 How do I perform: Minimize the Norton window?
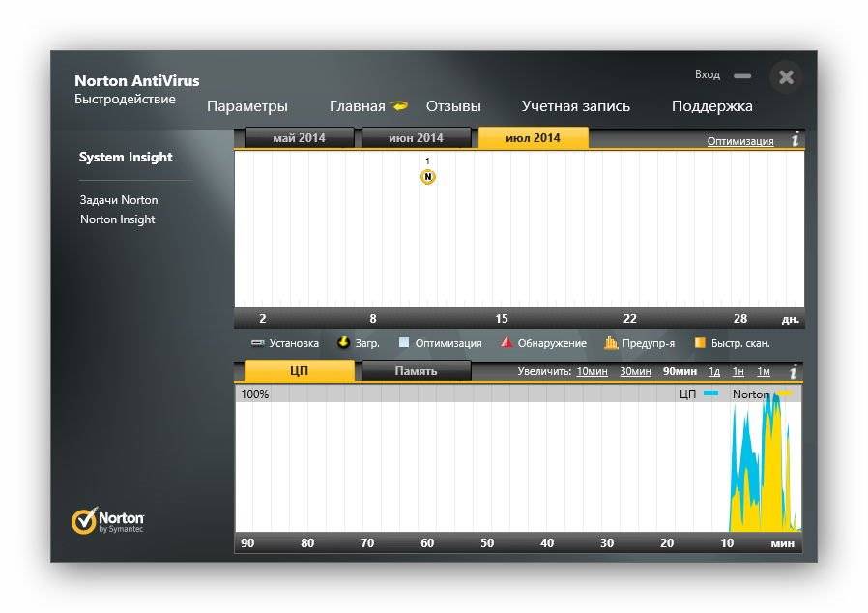coord(742,75)
